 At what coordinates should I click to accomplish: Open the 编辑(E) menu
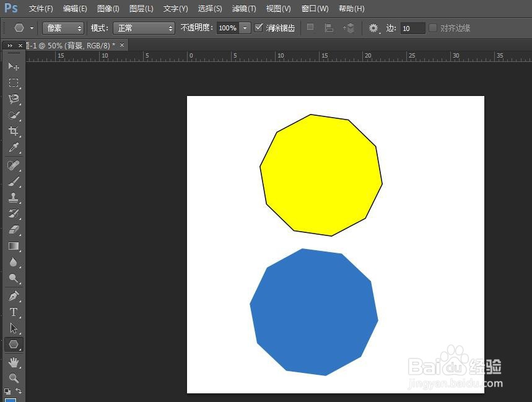pyautogui.click(x=75, y=9)
